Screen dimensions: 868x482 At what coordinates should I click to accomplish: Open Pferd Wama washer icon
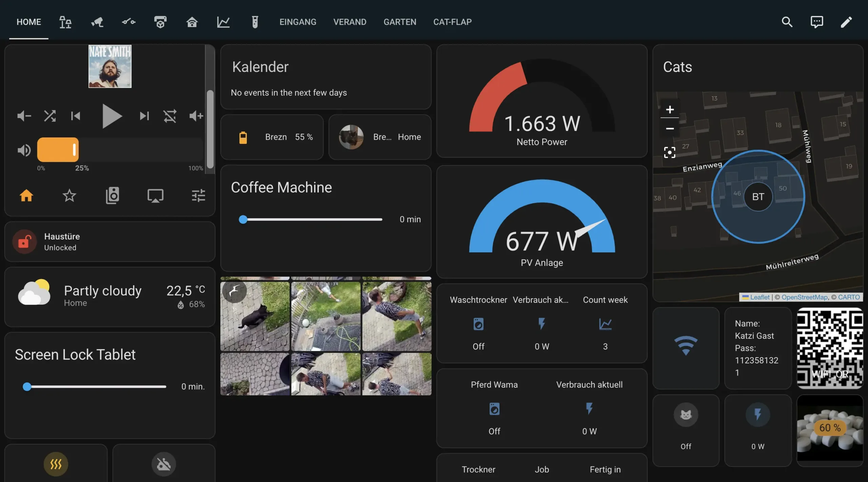coord(494,409)
